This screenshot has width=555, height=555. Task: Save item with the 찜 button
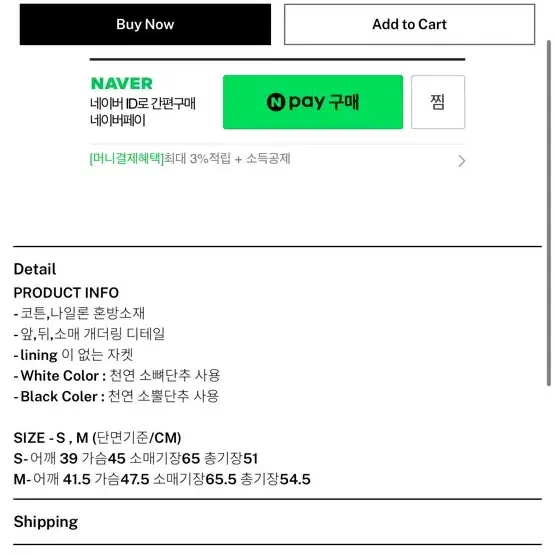pos(438,102)
